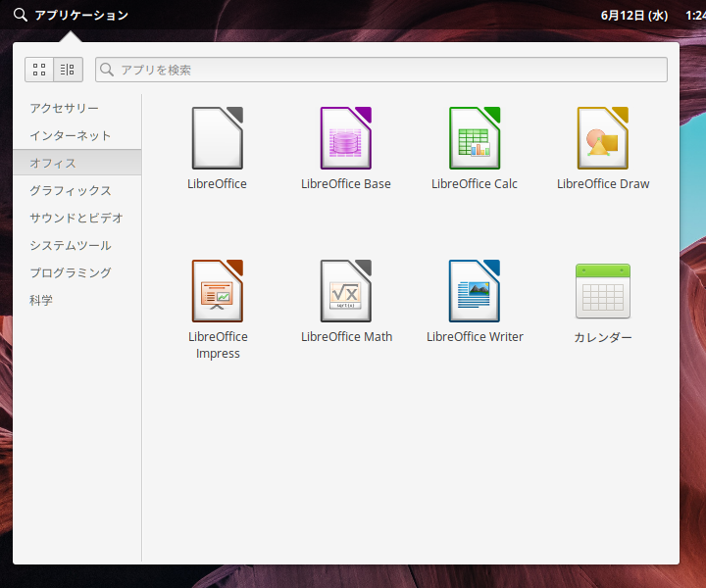Select the アクセサリー category
Screen dimensions: 706x588
[x=77, y=108]
